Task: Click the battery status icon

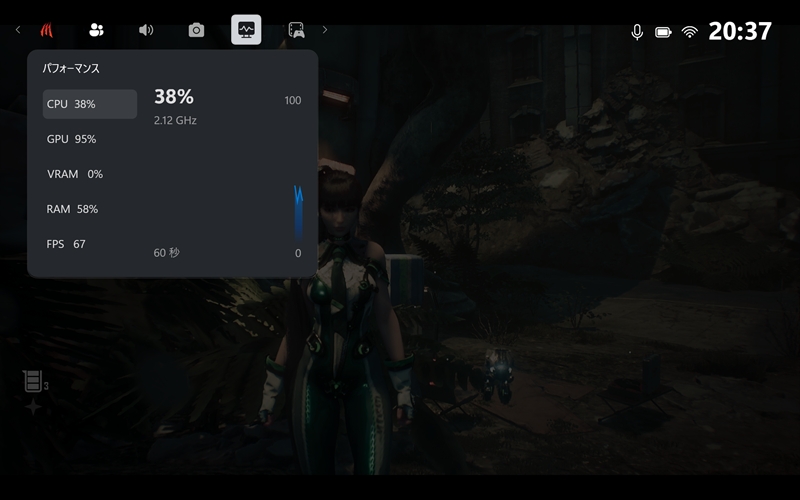Action: [663, 33]
